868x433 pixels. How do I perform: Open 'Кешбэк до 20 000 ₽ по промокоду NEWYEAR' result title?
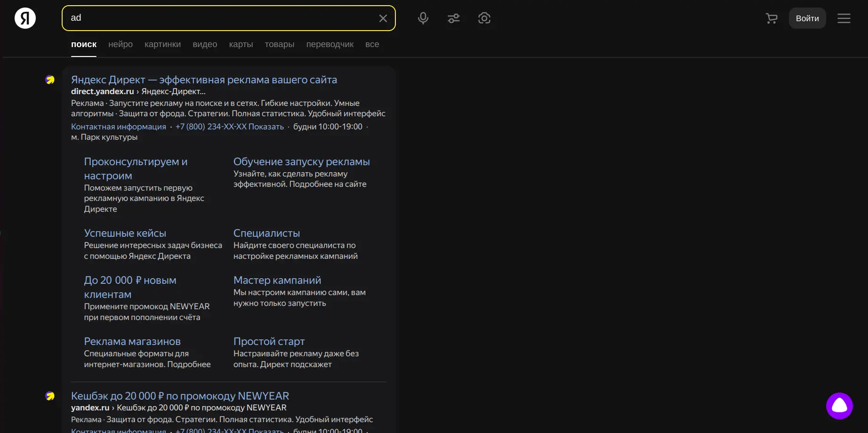coord(180,396)
